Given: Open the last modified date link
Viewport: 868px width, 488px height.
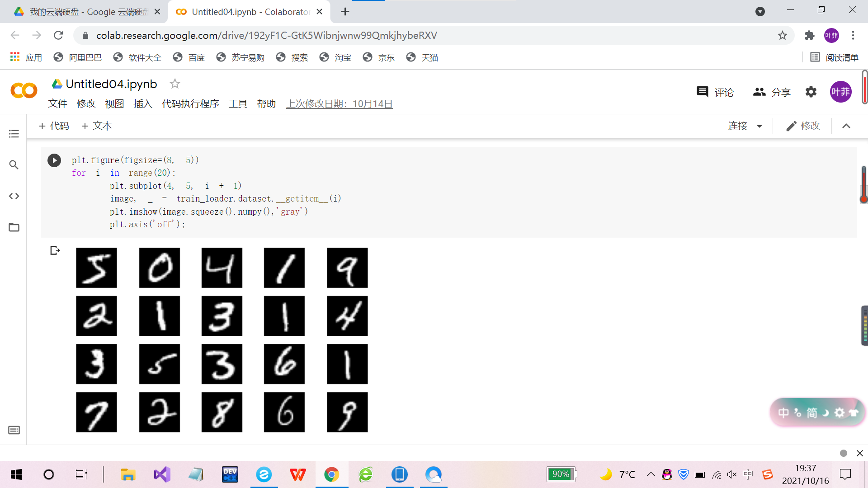Looking at the screenshot, I should (x=339, y=104).
